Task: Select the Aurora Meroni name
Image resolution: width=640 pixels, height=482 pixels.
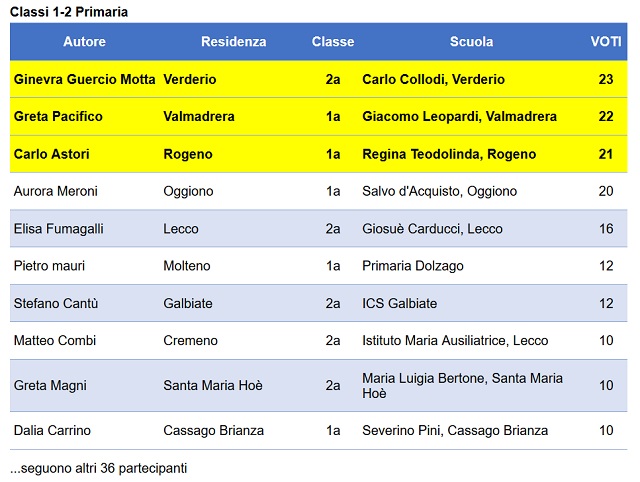Action: coord(56,191)
